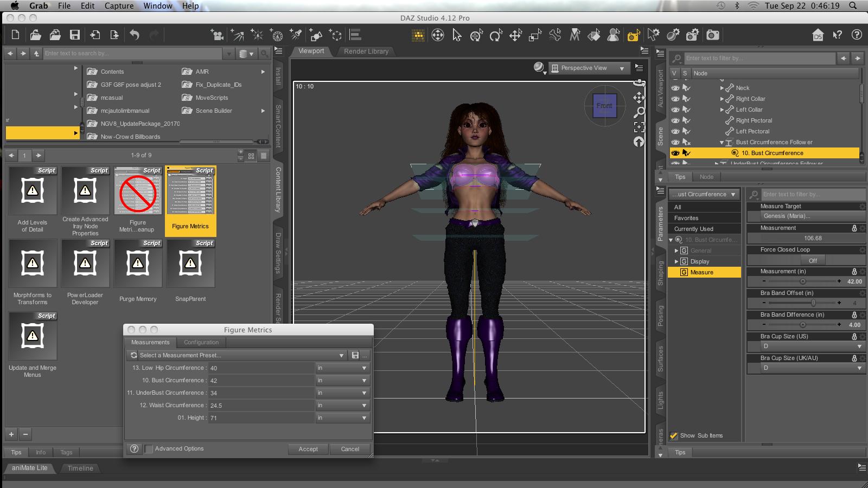
Task: Add a new spotlight from the toolbar
Action: coord(296,35)
